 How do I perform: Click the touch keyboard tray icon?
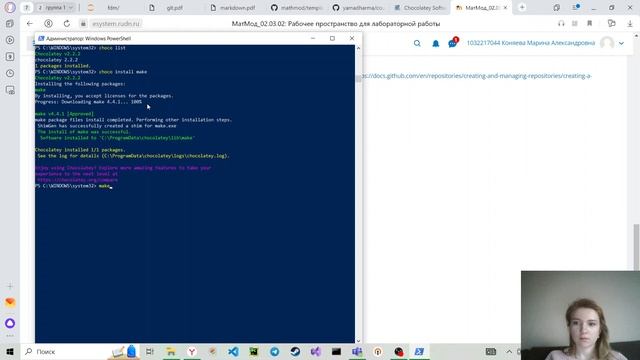(x=491, y=351)
